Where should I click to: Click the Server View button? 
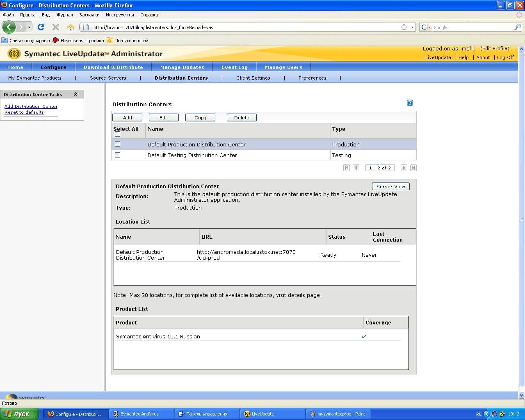point(390,187)
